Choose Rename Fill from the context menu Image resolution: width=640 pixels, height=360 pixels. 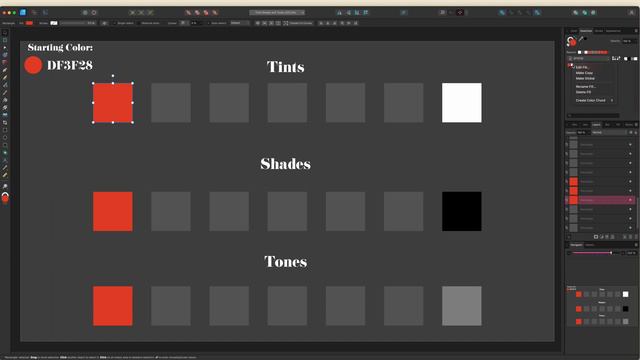coord(586,87)
